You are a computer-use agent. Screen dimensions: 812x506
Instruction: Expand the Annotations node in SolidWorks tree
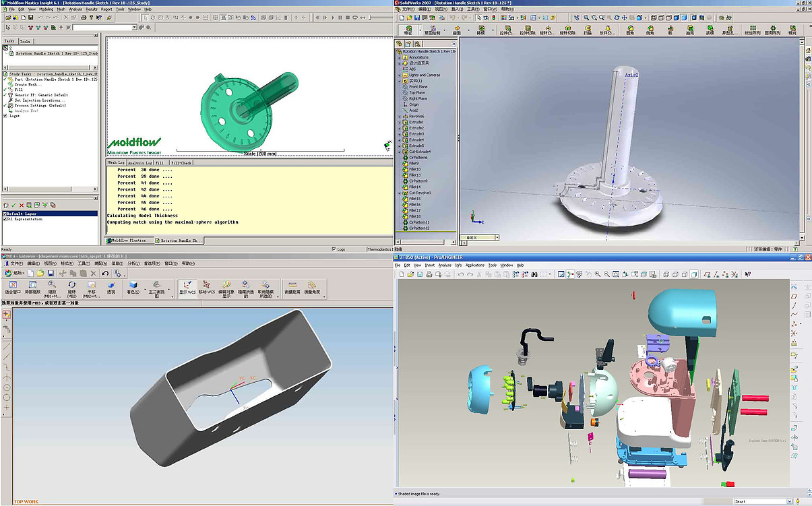pyautogui.click(x=399, y=58)
